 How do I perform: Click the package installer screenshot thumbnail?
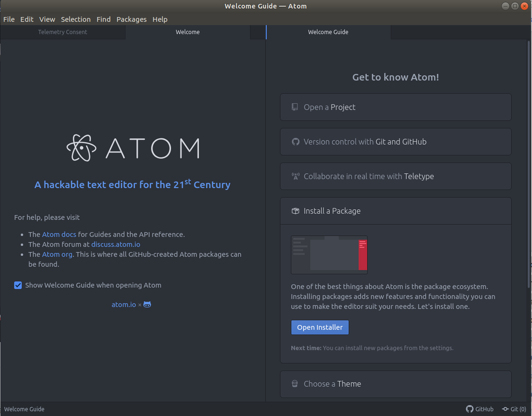[x=329, y=254]
